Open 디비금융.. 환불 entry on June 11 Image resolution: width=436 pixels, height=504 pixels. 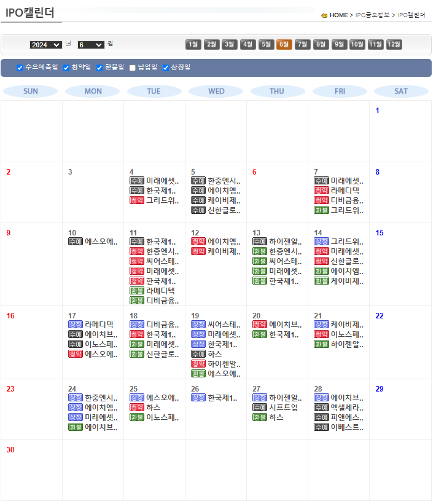163,301
